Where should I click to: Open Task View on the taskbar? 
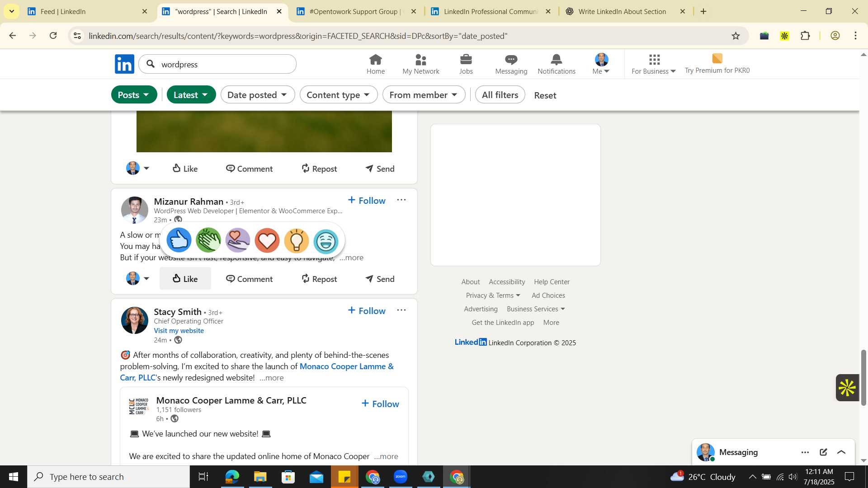tap(203, 477)
